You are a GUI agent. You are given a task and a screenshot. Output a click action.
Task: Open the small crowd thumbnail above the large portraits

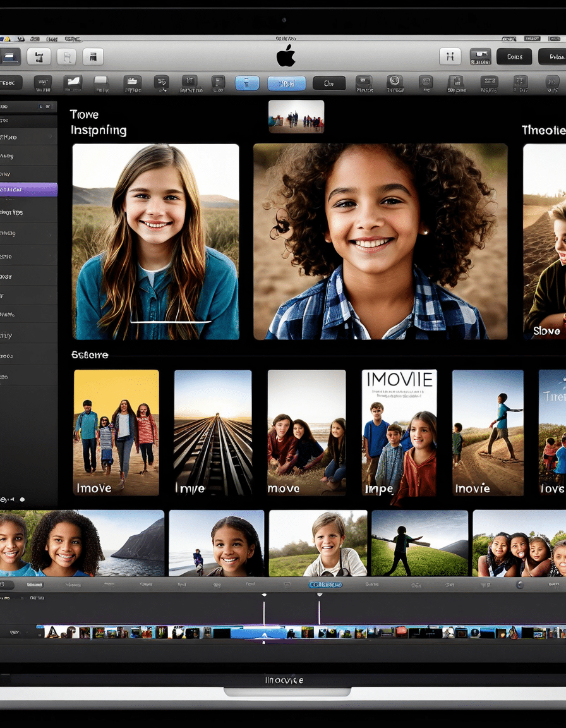(296, 116)
